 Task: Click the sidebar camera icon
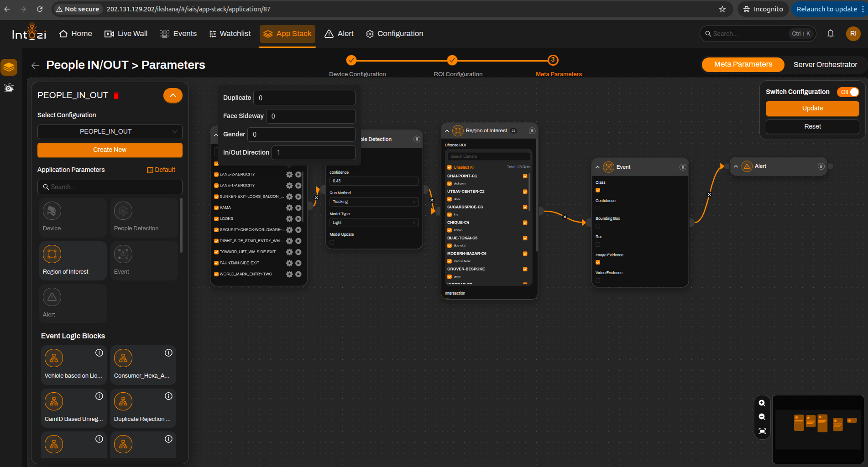pos(9,88)
